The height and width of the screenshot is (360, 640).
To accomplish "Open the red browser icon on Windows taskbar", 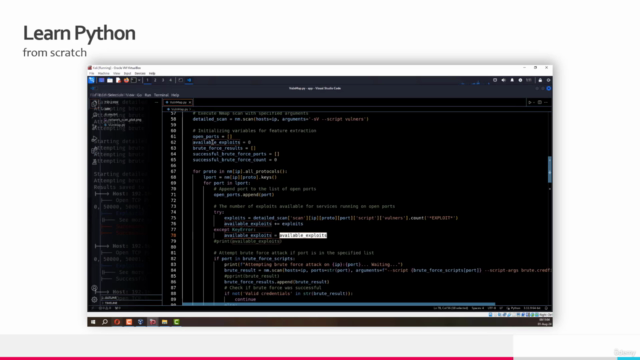I will 117,322.
